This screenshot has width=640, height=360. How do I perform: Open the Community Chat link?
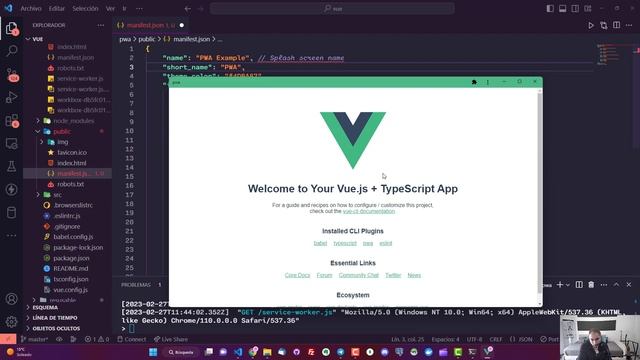coord(359,276)
